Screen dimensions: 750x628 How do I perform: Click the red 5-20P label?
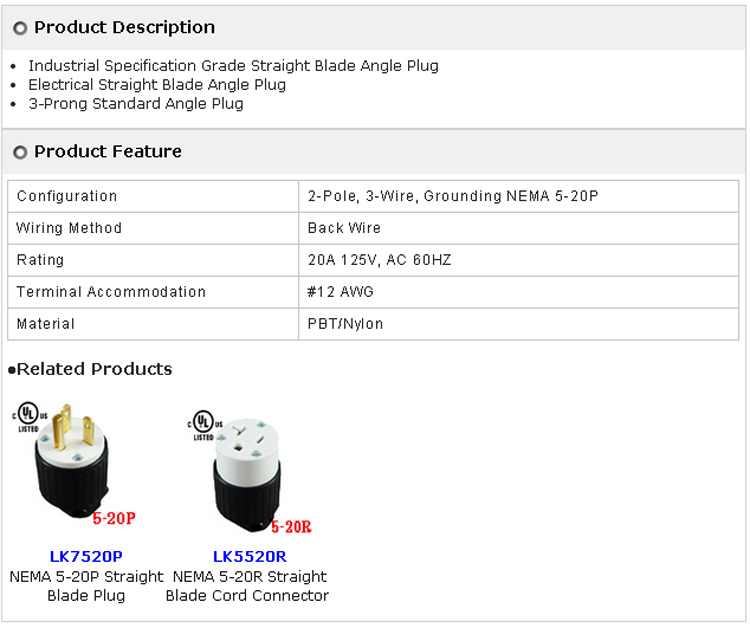[x=113, y=519]
